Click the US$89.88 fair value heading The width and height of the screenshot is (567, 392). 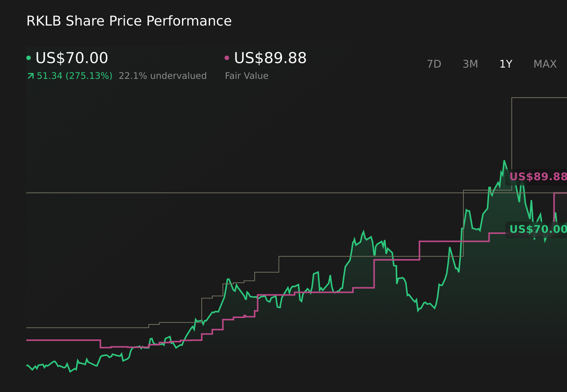(x=270, y=58)
